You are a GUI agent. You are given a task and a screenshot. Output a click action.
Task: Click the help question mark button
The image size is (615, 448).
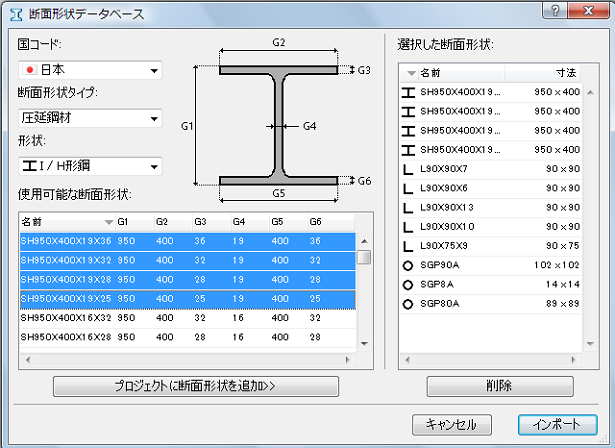pyautogui.click(x=555, y=10)
